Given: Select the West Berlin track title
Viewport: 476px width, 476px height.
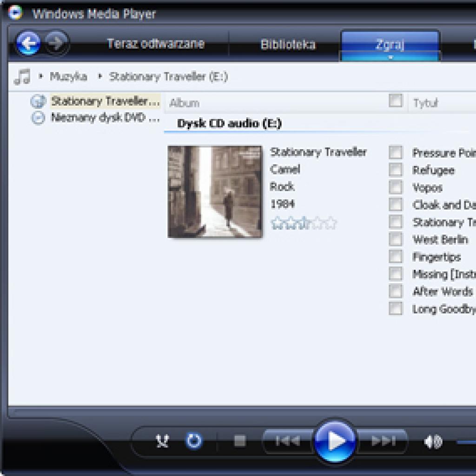Looking at the screenshot, I should [440, 239].
